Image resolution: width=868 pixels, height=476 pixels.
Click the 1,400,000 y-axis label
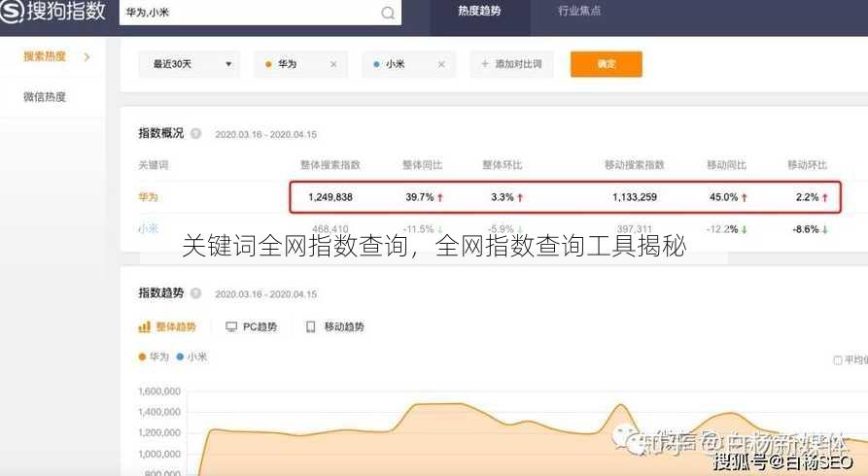coord(159,412)
